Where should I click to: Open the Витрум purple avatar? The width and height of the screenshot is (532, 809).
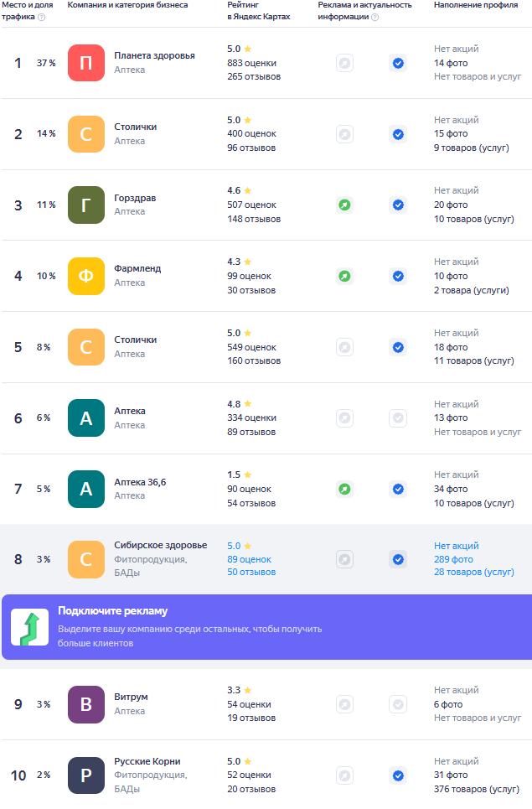click(x=86, y=704)
